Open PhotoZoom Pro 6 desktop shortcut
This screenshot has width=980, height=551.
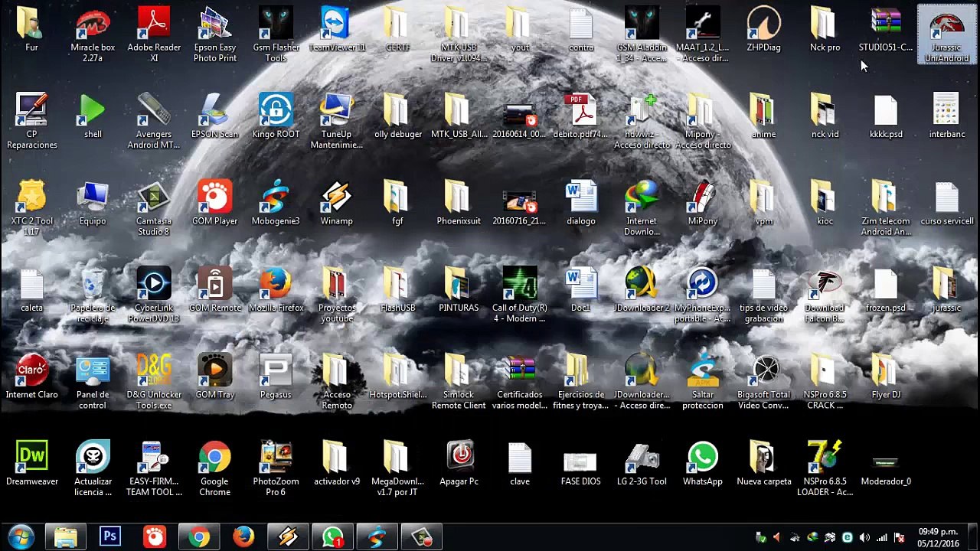[276, 468]
